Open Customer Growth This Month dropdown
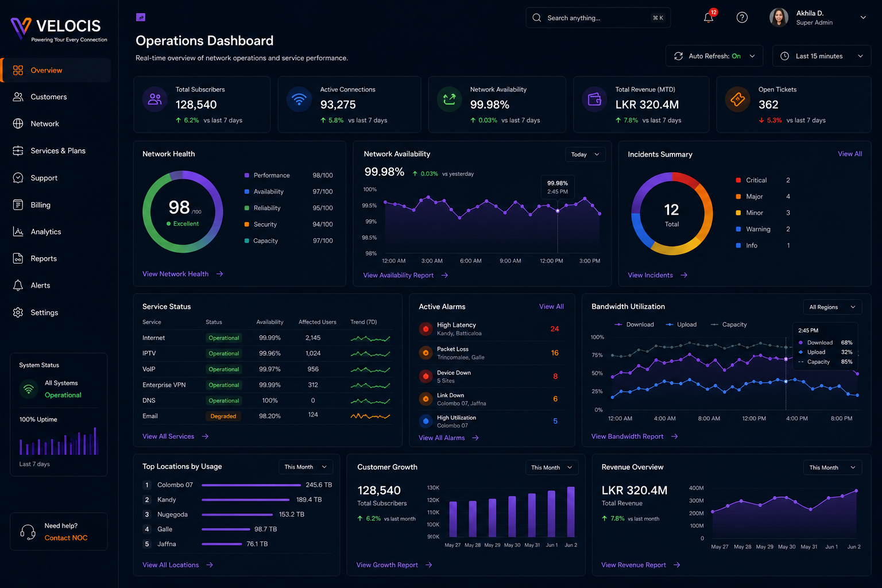 pyautogui.click(x=552, y=467)
